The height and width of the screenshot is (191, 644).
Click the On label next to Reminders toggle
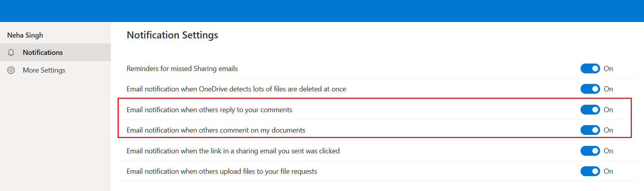[x=608, y=69]
